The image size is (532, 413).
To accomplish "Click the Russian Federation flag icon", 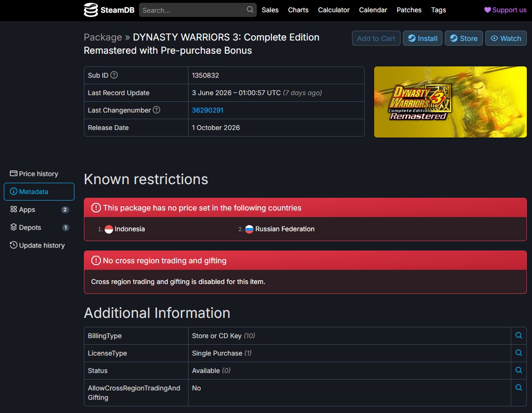I will (249, 229).
